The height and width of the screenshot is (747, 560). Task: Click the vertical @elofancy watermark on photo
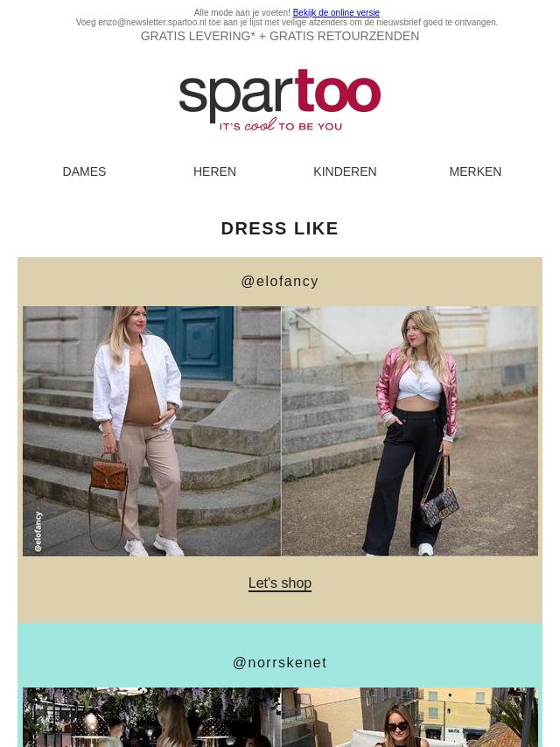pyautogui.click(x=38, y=532)
